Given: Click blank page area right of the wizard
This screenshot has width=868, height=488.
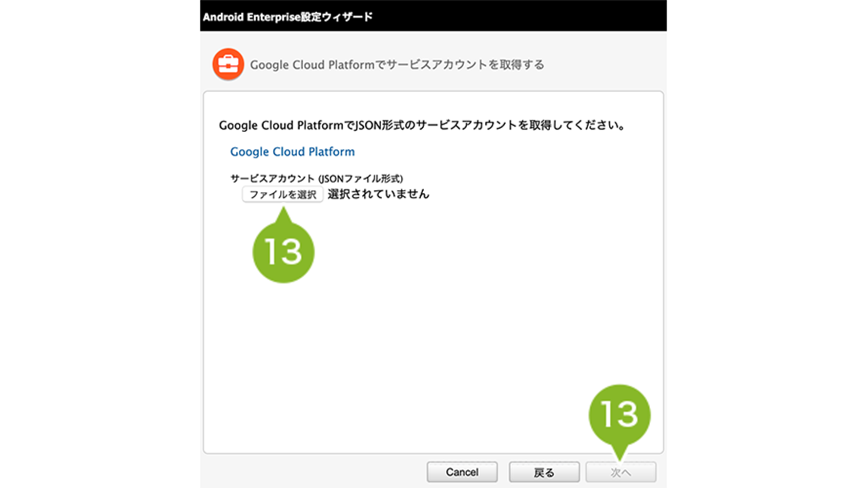Looking at the screenshot, I should point(766,244).
